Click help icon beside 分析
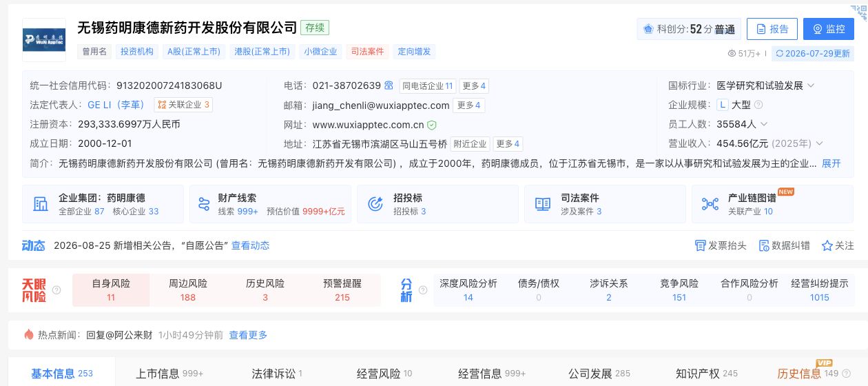This screenshot has width=868, height=386. pos(423,290)
